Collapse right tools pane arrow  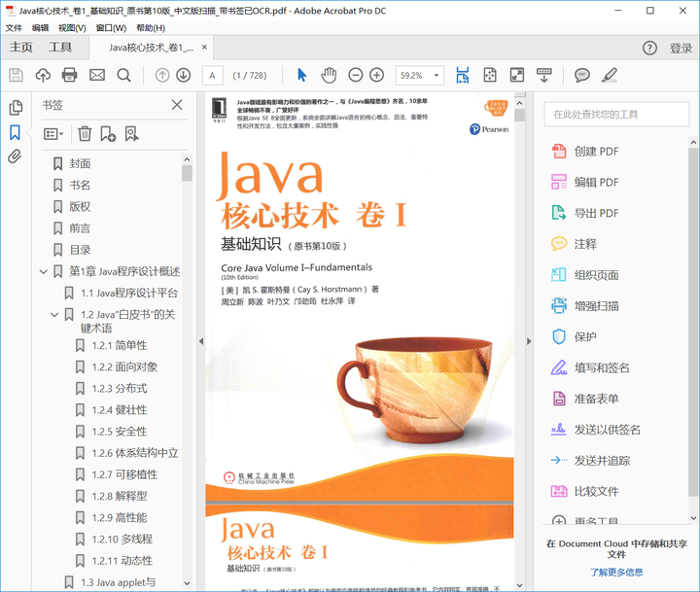coord(529,341)
